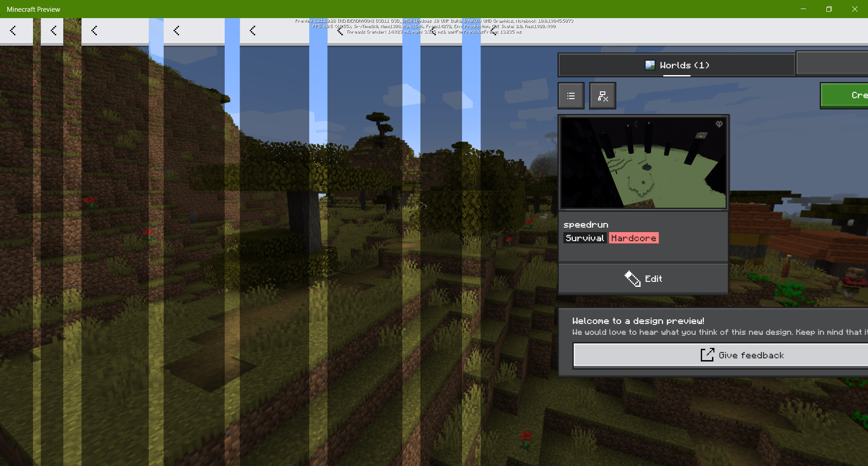
Task: Click the Edit button for speedrun world
Action: pos(643,279)
